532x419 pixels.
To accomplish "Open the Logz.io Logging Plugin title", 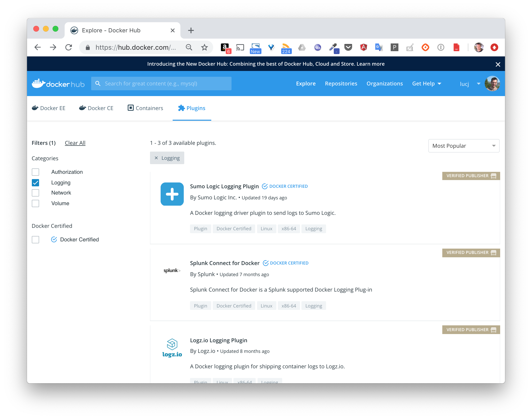I will click(218, 341).
